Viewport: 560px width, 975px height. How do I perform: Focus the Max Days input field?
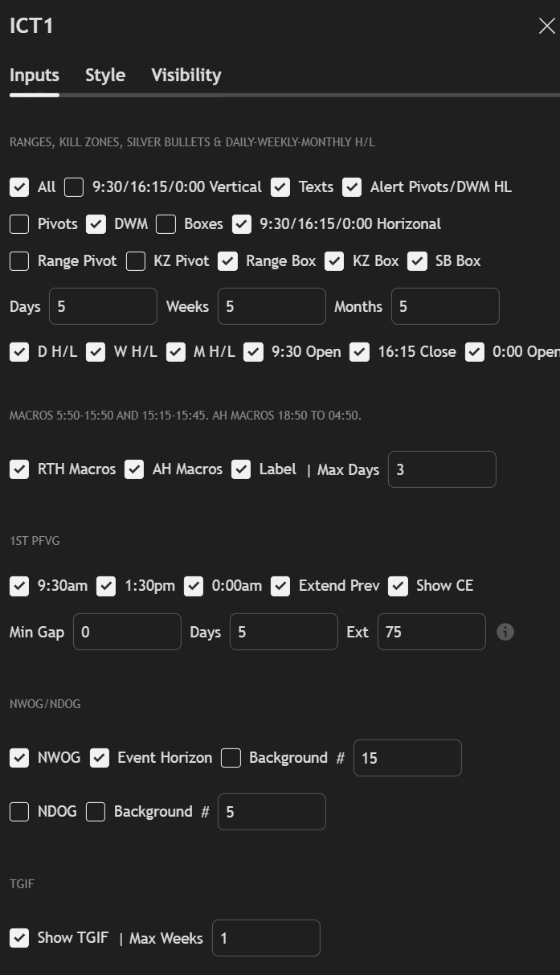(442, 469)
